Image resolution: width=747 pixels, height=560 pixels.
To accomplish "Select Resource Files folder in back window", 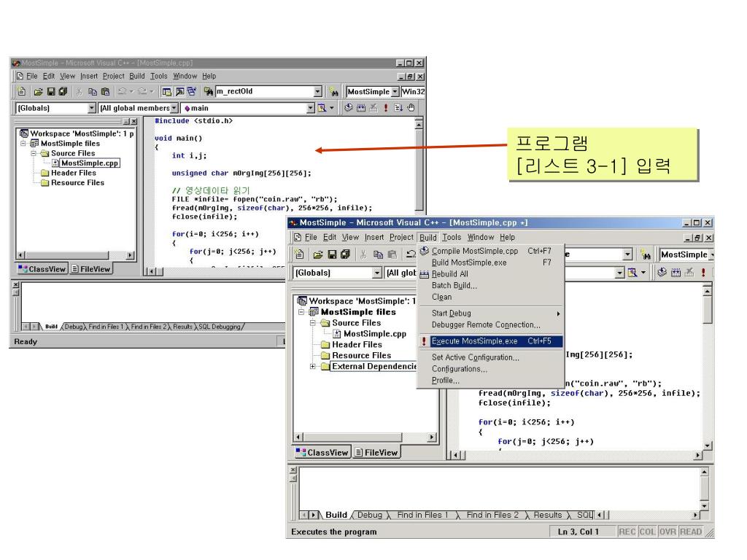I will [x=77, y=182].
